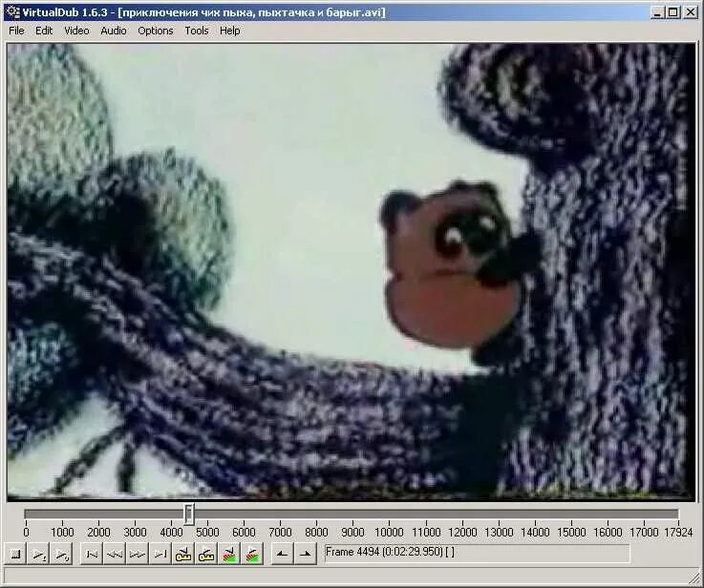Seek timeline near frame 14000
The height and width of the screenshot is (588, 704).
(534, 514)
